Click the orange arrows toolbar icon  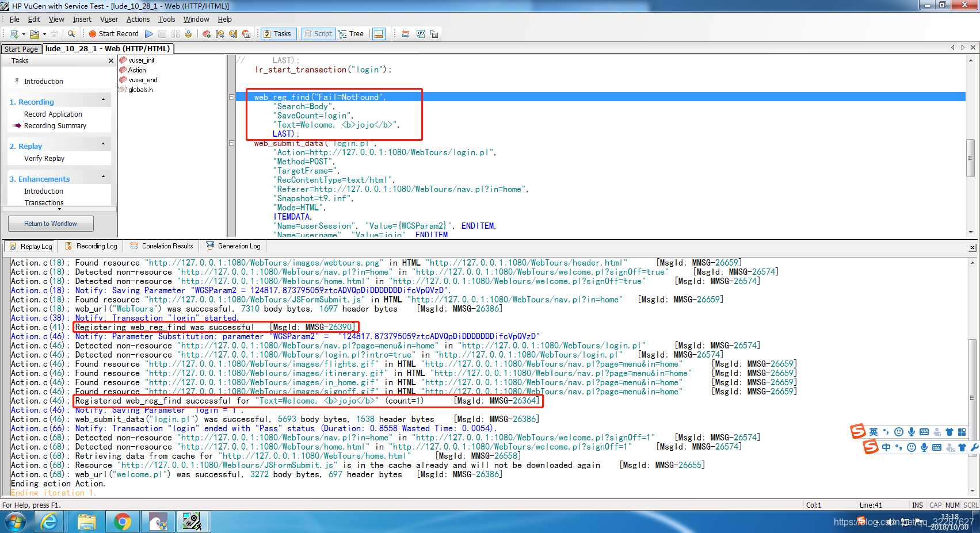click(x=406, y=34)
